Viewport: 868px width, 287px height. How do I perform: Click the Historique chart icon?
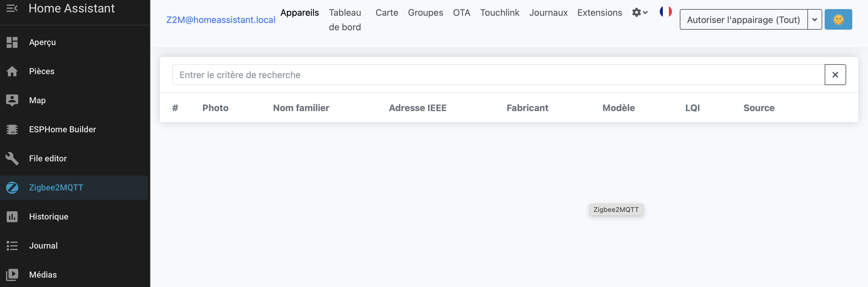click(12, 217)
